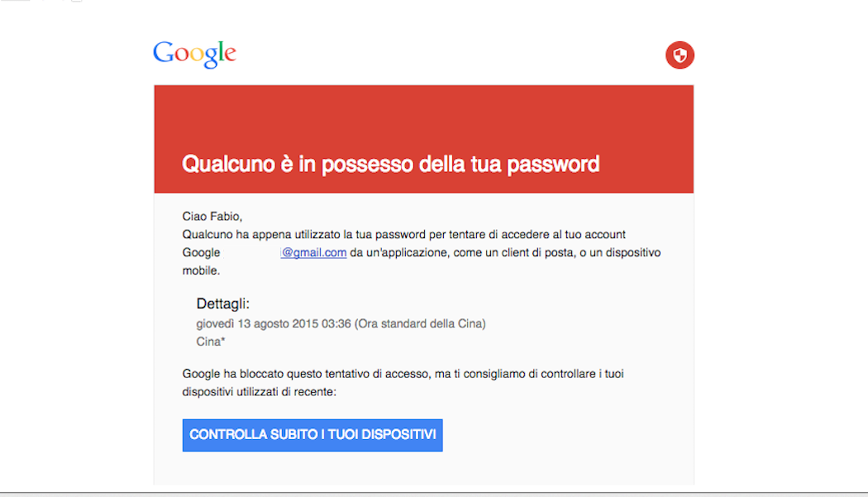The image size is (868, 497).
Task: Click the line 'dispositivi utilizzati di recente:'
Action: (x=259, y=392)
